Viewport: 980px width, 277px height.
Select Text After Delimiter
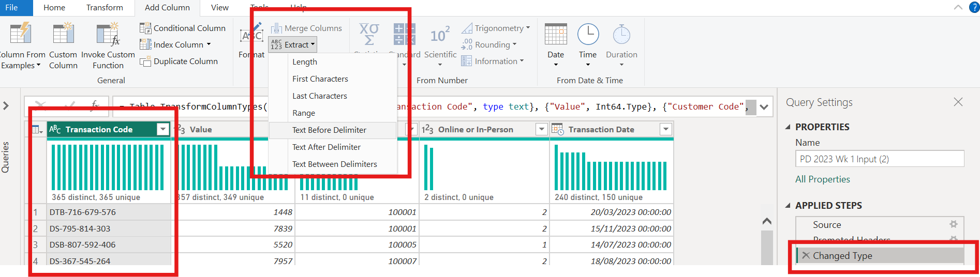pos(326,147)
